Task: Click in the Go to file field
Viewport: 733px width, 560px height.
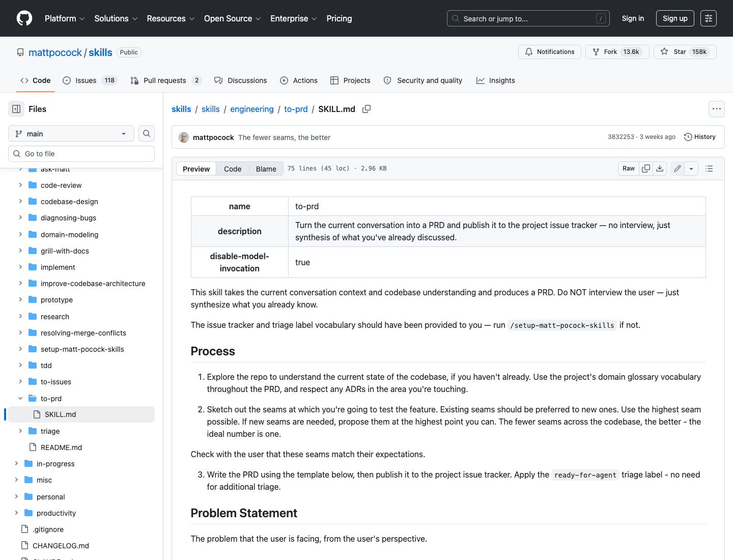Action: click(81, 154)
